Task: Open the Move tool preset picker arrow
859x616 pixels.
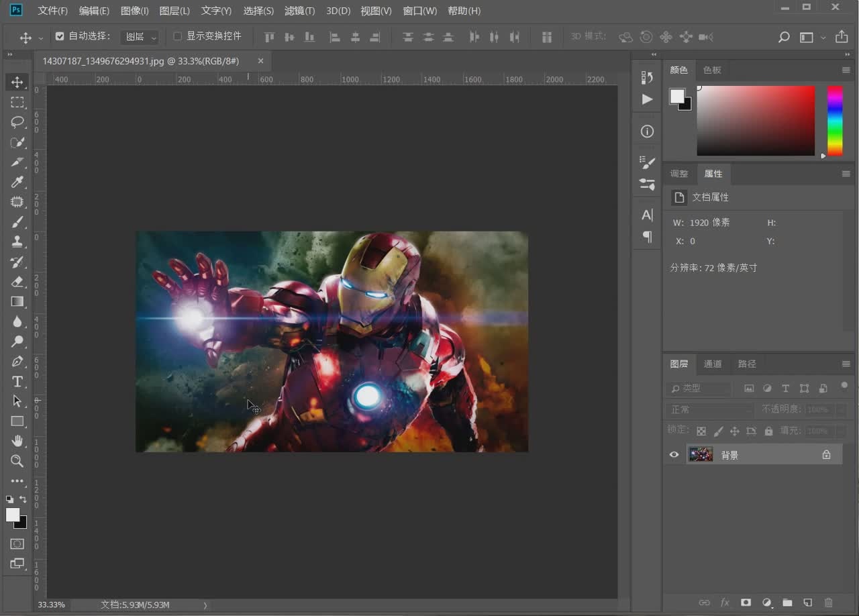Action: pyautogui.click(x=40, y=38)
